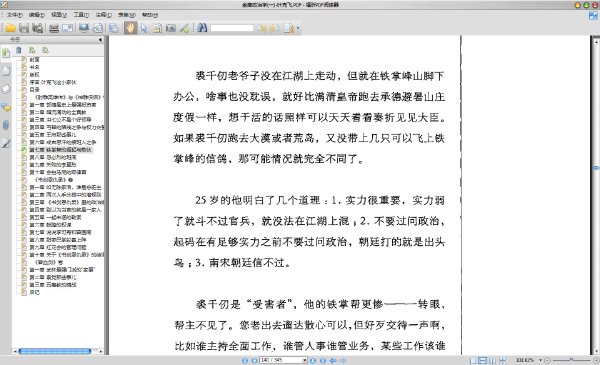Go to the next page

(x=313, y=360)
